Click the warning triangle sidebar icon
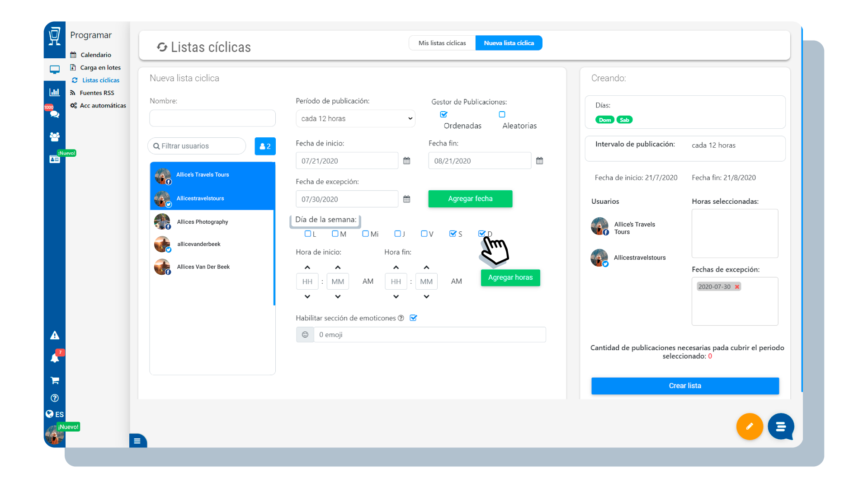Viewport: 868px width, 488px height. pyautogui.click(x=55, y=335)
